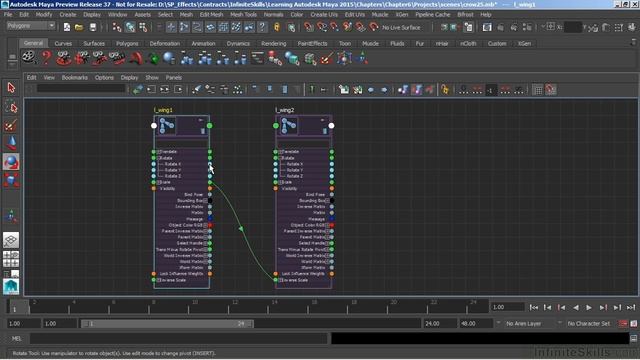The height and width of the screenshot is (360, 640).
Task: Expand the Inverse Scale attribute on l_wing2
Action: pyautogui.click(x=281, y=280)
